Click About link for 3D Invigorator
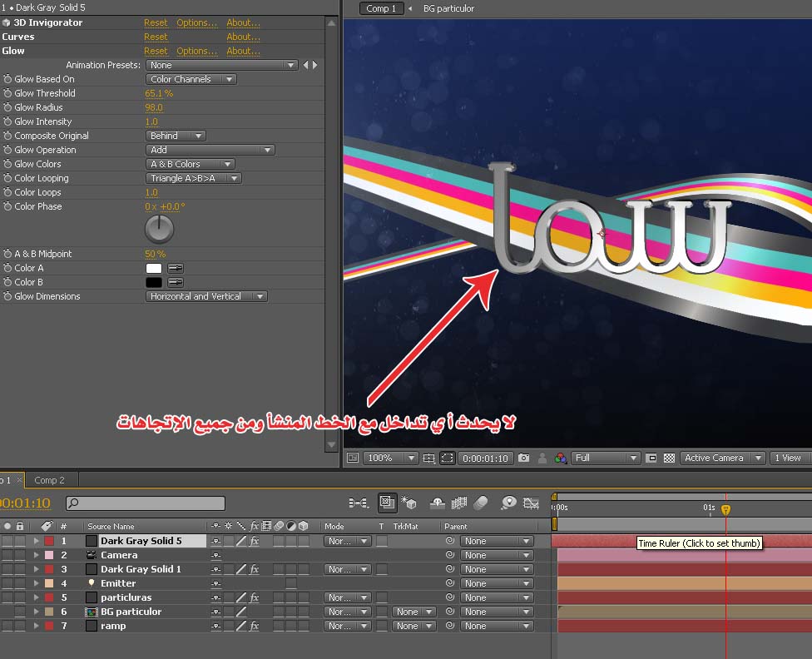This screenshot has height=659, width=812. 243,22
